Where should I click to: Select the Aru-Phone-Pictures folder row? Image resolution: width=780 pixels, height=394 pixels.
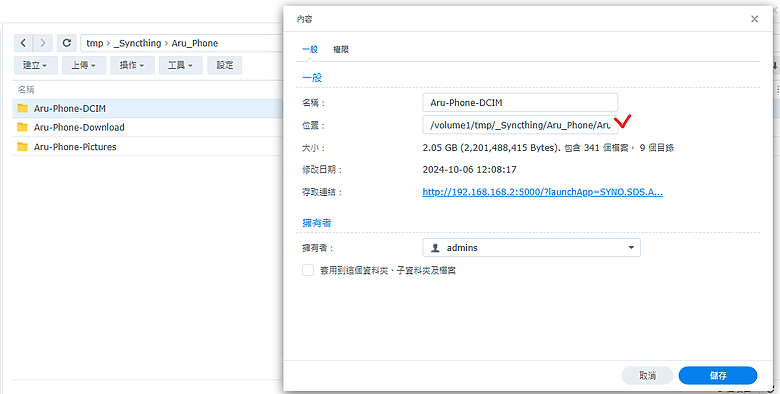click(148, 147)
